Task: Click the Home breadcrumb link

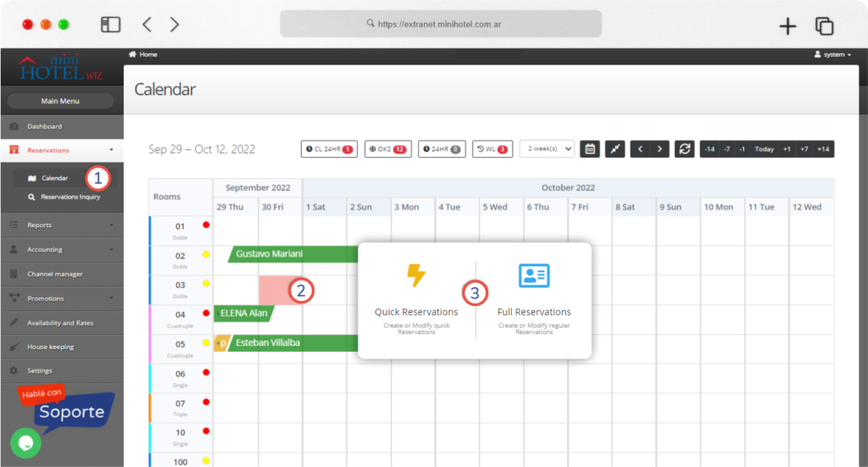Action: coord(147,54)
